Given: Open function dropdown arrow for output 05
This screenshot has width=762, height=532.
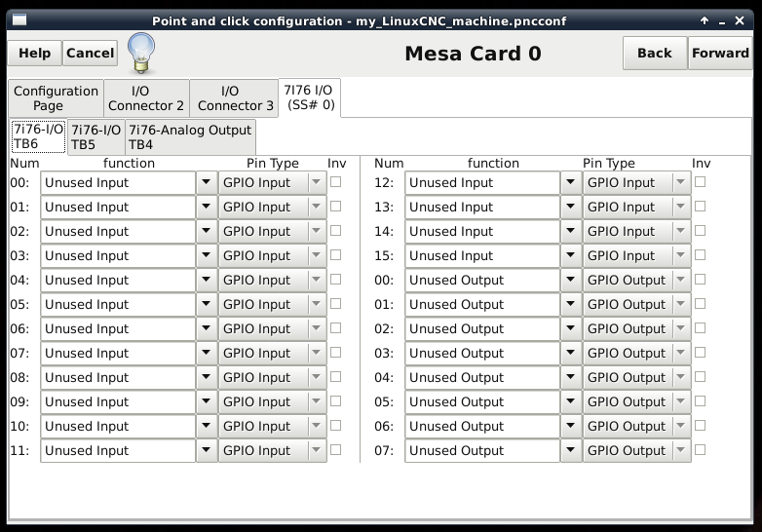Looking at the screenshot, I should (571, 401).
